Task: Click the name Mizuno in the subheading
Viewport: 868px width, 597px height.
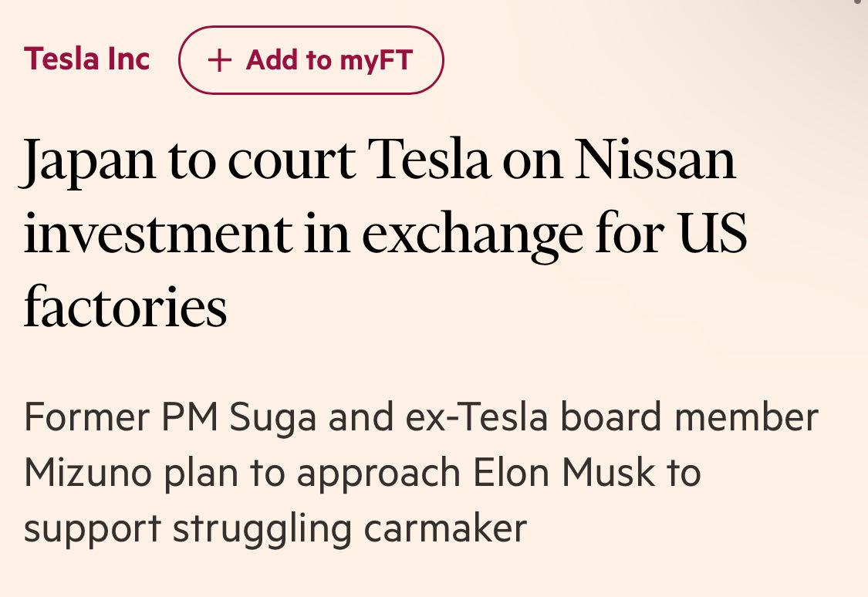Action: point(86,472)
